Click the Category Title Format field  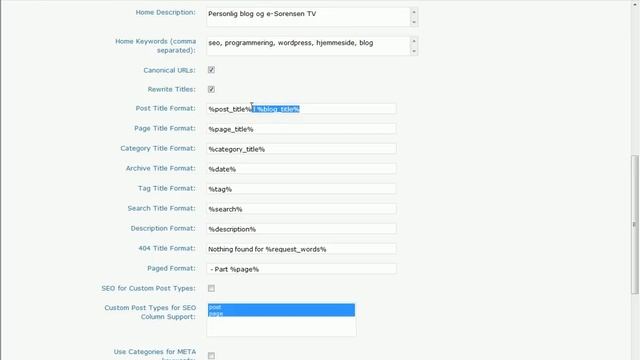click(301, 149)
